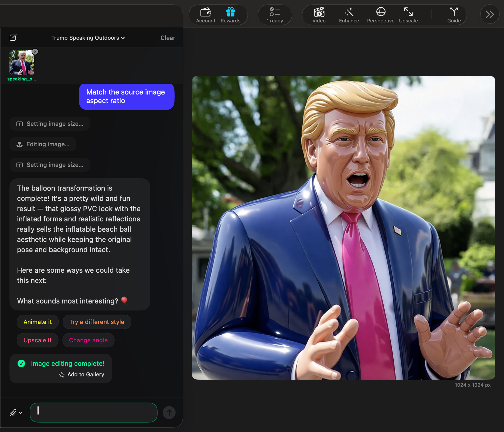
Task: Open the Account wallet icon
Action: (x=206, y=15)
